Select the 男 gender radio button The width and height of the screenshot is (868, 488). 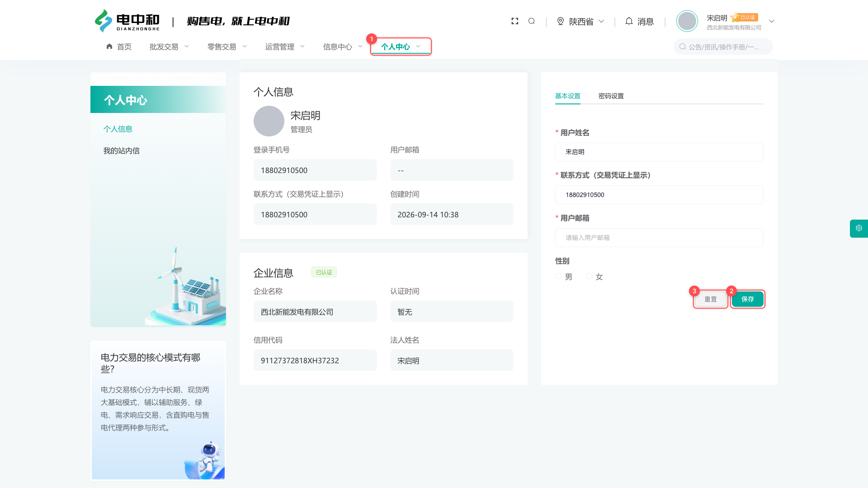click(558, 277)
